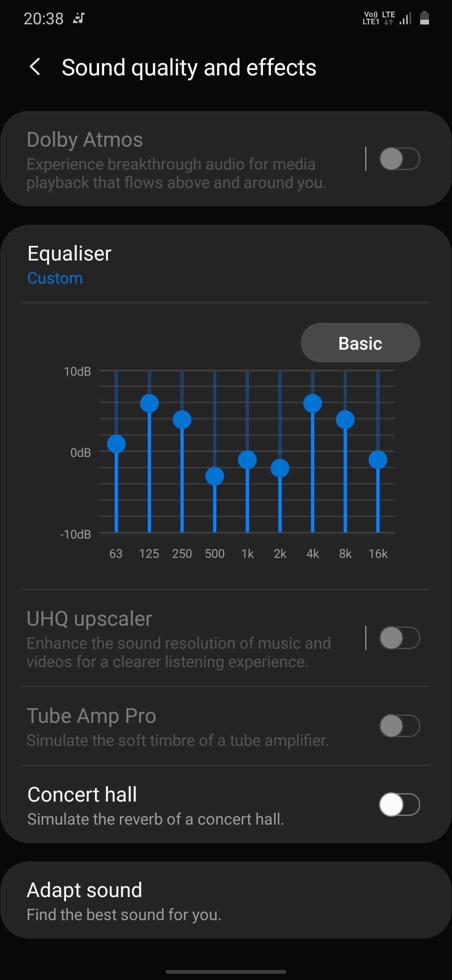Tap the 125 frequency label
Image resolution: width=452 pixels, height=980 pixels.
[149, 553]
